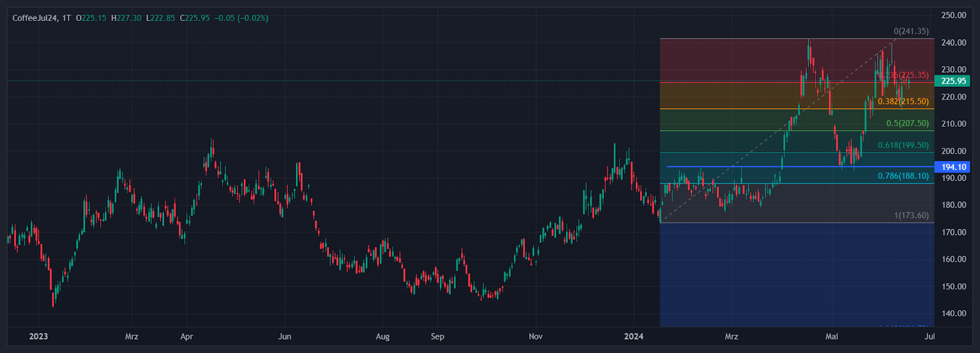Select the green 225.95 current price tag
The width and height of the screenshot is (980, 353).
coord(953,81)
